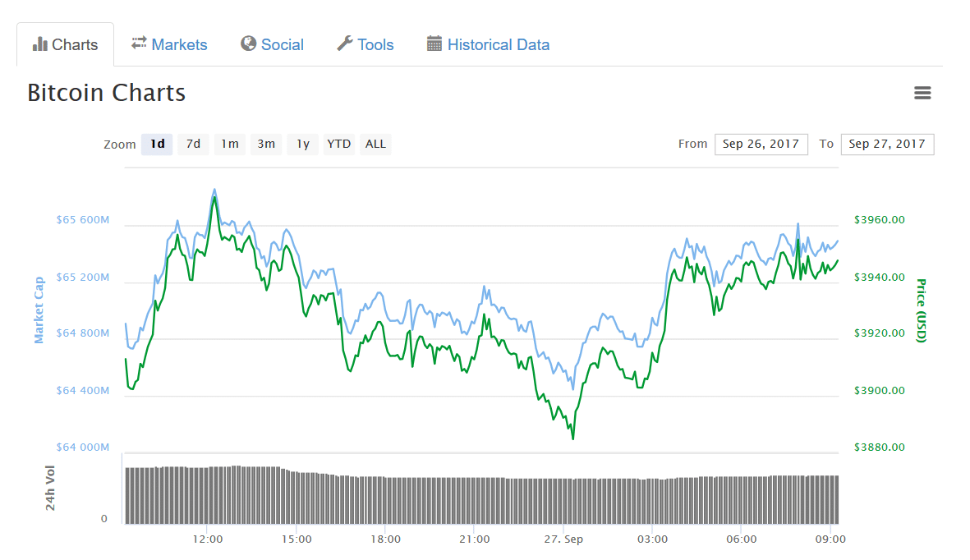970x560 pixels.
Task: Open the Markets tab
Action: coord(169,44)
